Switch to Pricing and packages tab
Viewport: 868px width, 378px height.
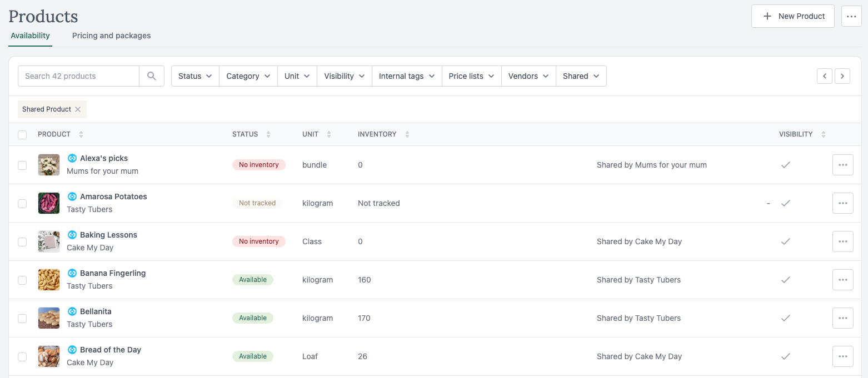tap(112, 36)
